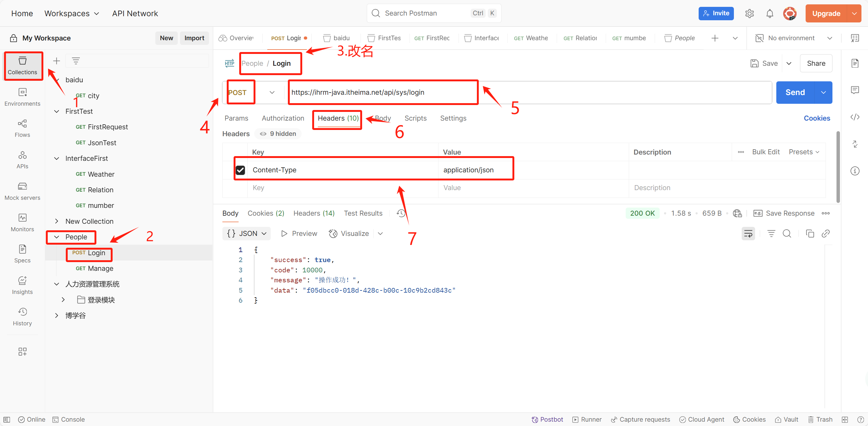
Task: Search within the response body
Action: pyautogui.click(x=787, y=233)
